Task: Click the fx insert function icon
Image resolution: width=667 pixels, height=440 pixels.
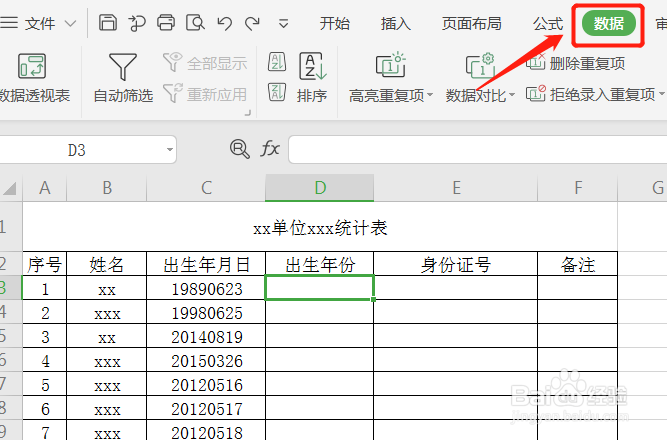Action: tap(270, 149)
